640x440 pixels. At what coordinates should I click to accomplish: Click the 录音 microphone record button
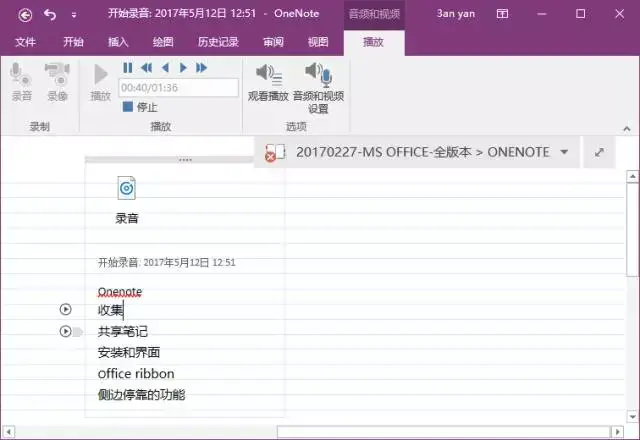pyautogui.click(x=22, y=82)
